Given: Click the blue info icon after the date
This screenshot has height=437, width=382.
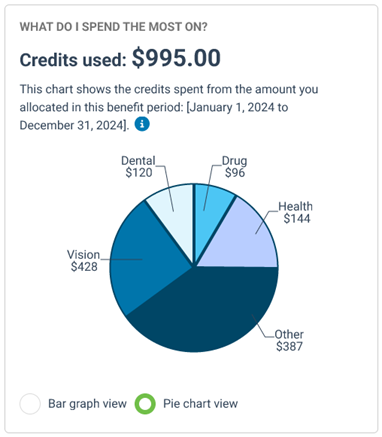Looking at the screenshot, I should coord(142,124).
